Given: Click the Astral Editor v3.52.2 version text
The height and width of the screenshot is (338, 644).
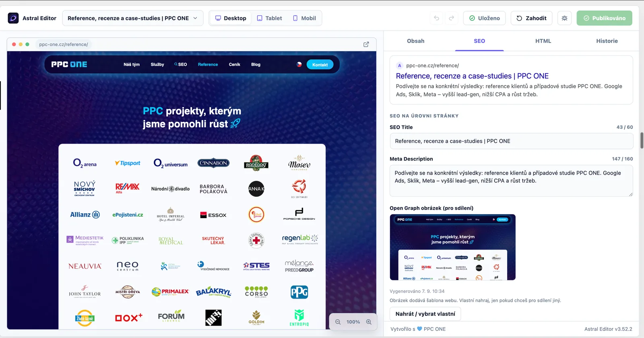Looking at the screenshot, I should [608, 329].
